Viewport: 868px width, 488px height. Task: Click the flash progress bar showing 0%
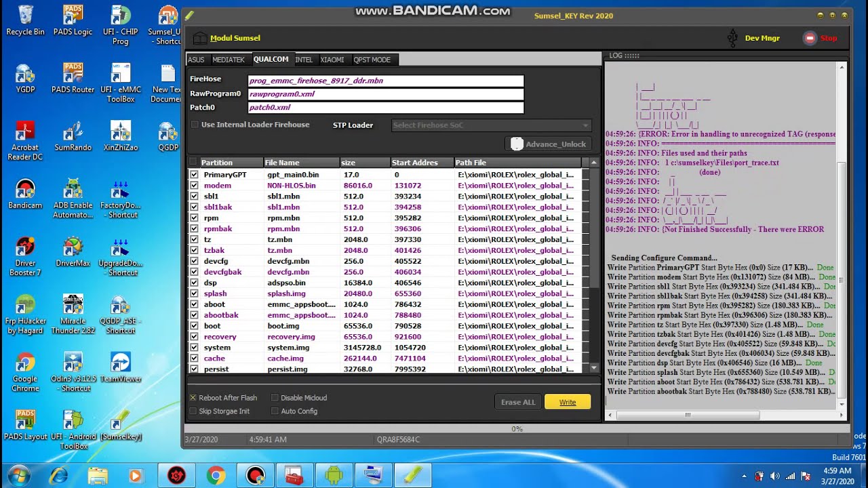[x=517, y=428]
